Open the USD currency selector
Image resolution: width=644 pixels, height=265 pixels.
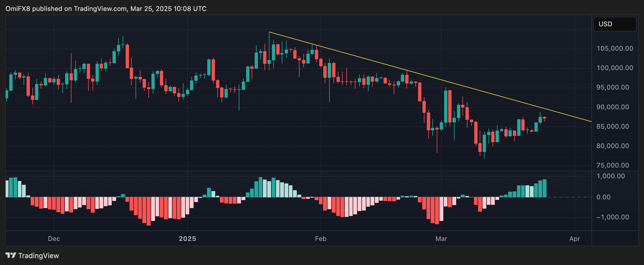(614, 24)
